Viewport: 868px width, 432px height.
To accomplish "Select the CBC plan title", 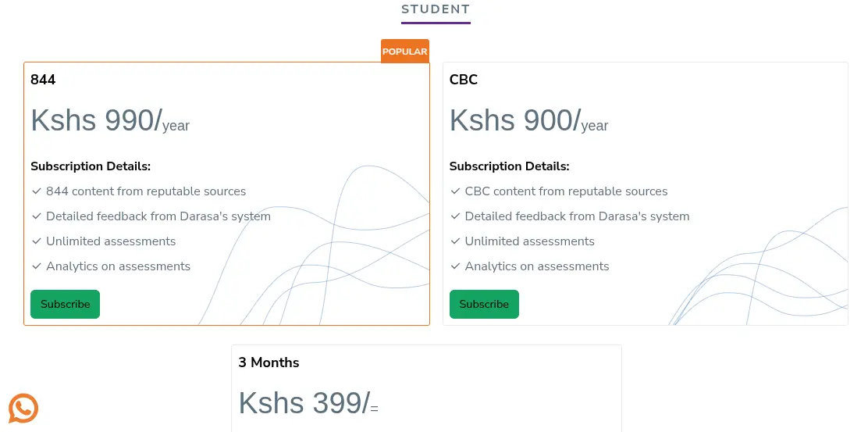I will [x=464, y=80].
